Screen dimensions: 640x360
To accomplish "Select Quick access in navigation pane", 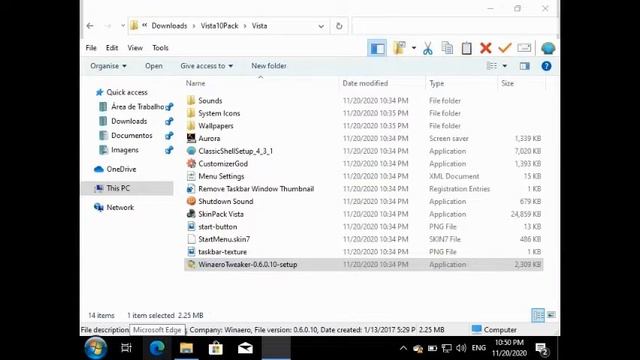I will [127, 92].
